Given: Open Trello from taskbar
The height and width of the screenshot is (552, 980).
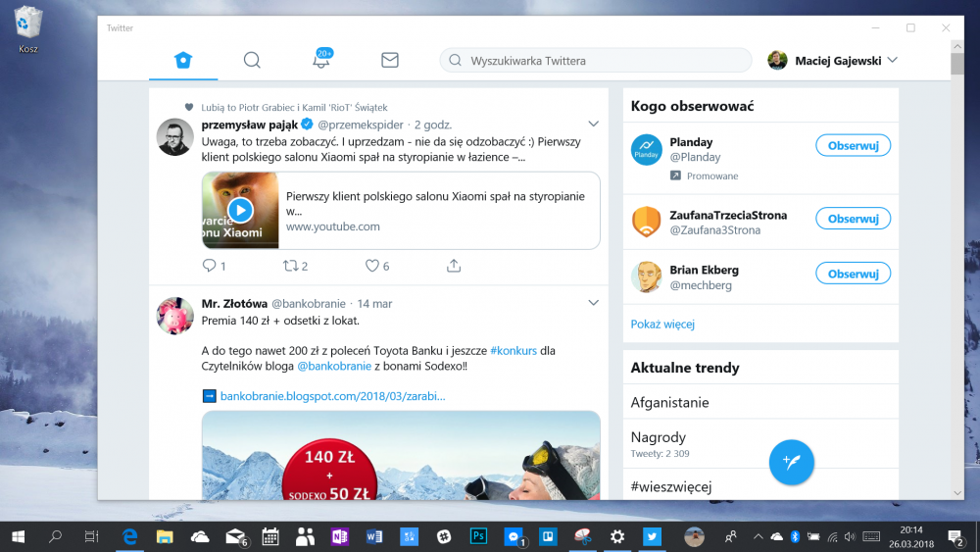Looking at the screenshot, I should coord(548,536).
